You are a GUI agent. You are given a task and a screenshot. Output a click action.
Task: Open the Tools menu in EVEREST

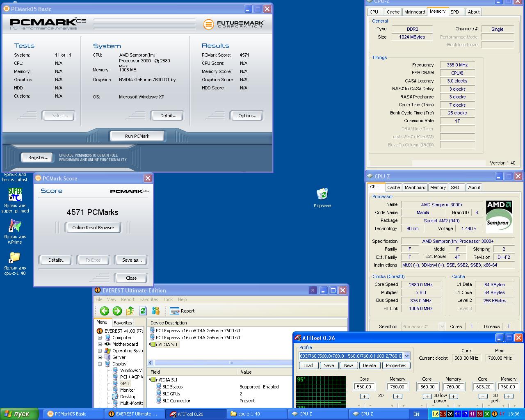tap(168, 299)
